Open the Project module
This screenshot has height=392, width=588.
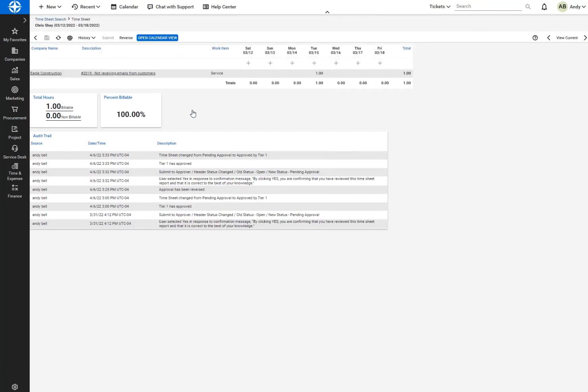click(x=15, y=132)
